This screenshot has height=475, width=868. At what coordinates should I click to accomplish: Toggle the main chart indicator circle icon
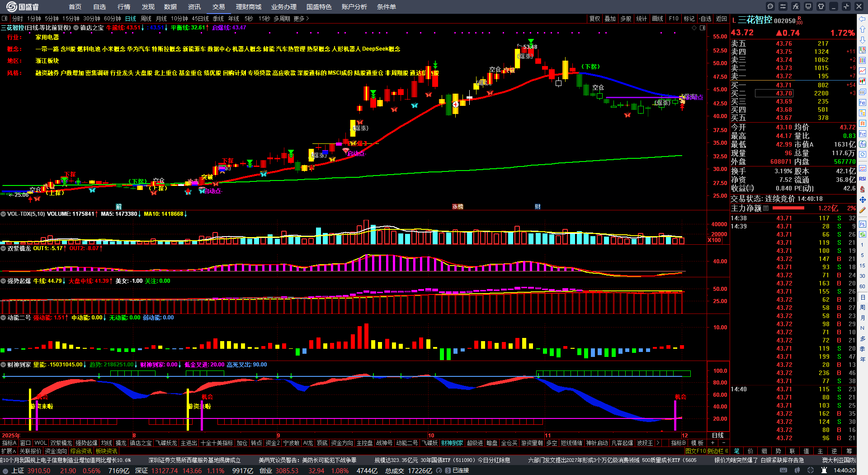click(76, 28)
